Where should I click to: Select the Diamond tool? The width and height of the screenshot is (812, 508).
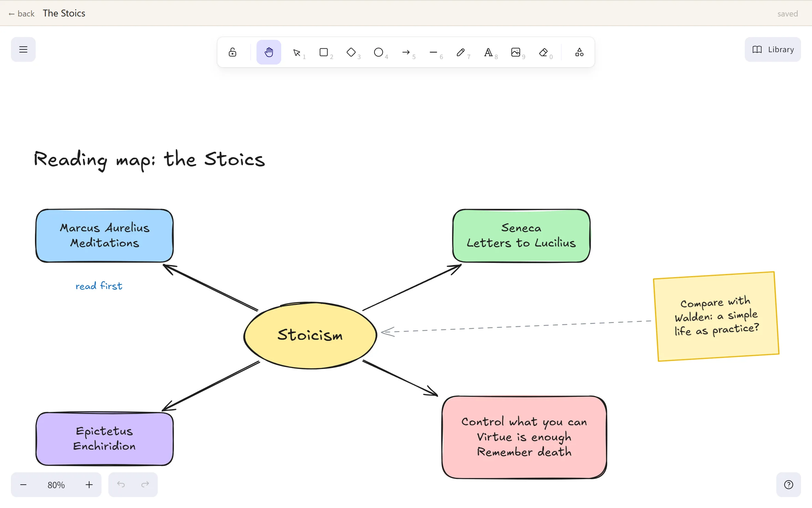tap(351, 52)
